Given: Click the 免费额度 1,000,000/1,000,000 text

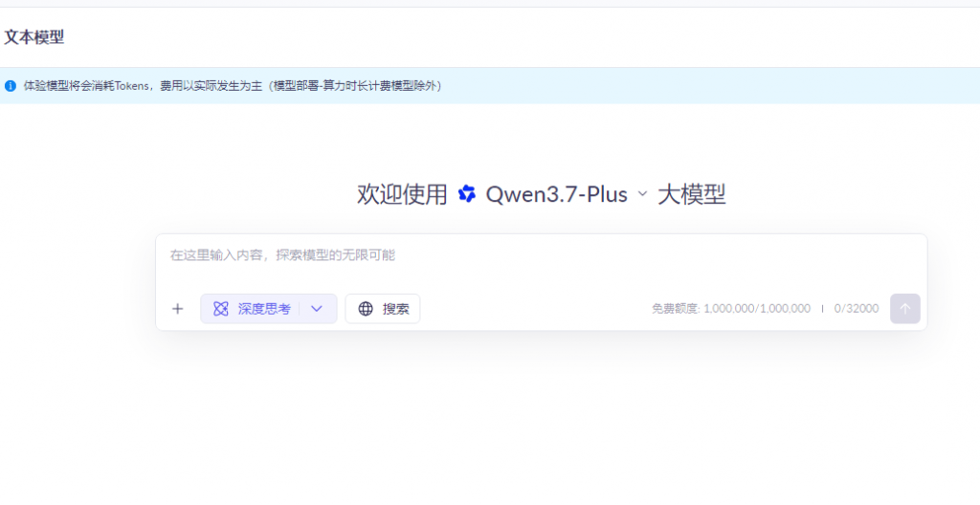Looking at the screenshot, I should coord(731,309).
